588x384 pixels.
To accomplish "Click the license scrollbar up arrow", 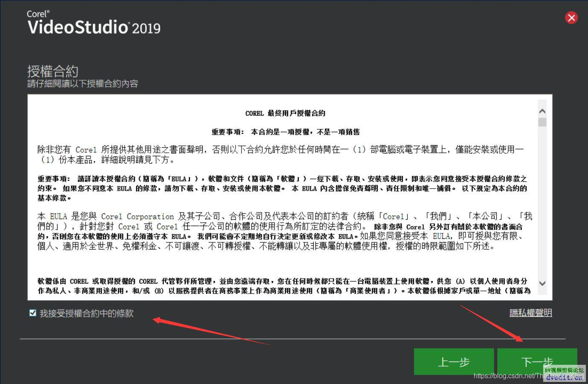I will click(x=542, y=111).
